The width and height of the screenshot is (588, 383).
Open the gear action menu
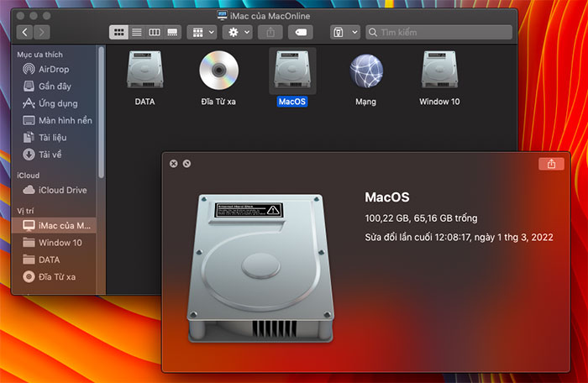238,32
